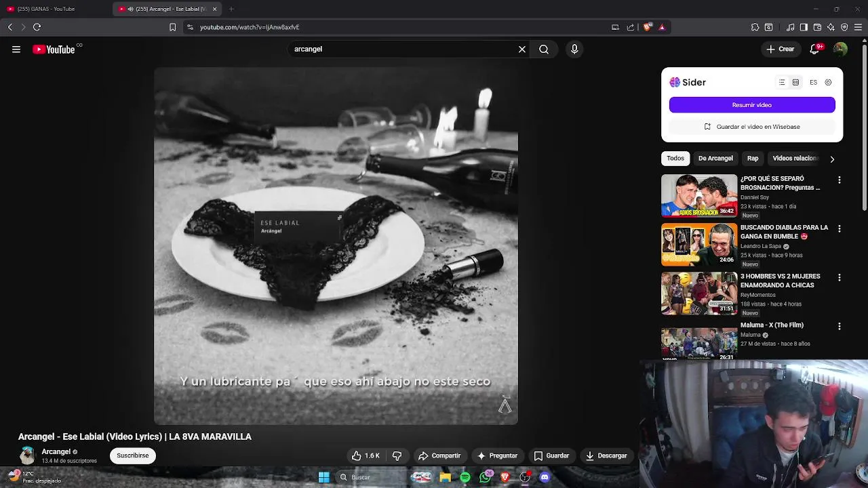Click the Compartir share button

pos(439,455)
